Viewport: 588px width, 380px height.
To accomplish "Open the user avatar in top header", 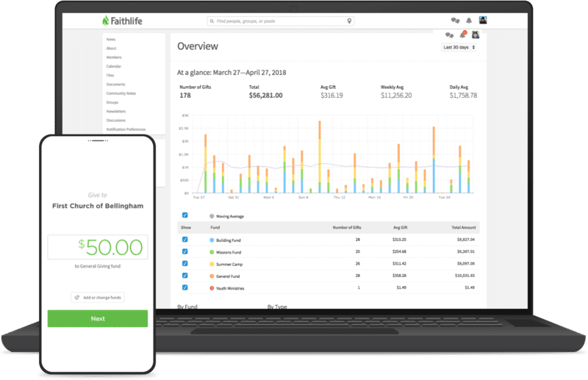I will [483, 21].
